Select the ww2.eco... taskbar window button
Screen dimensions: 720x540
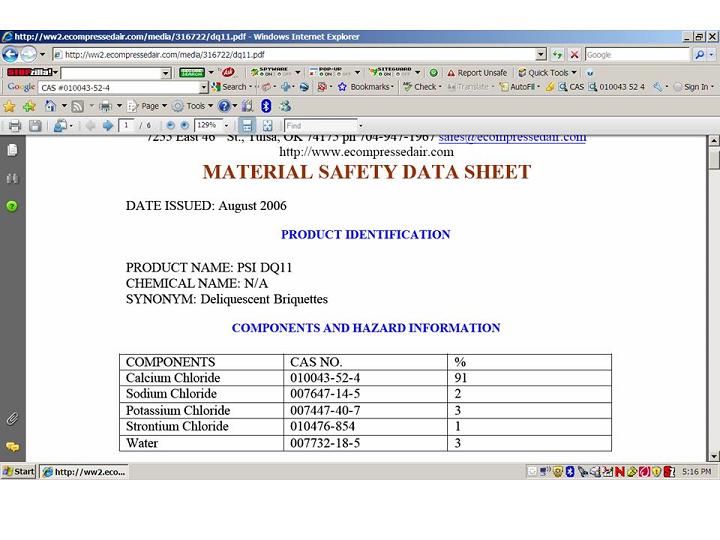click(84, 472)
